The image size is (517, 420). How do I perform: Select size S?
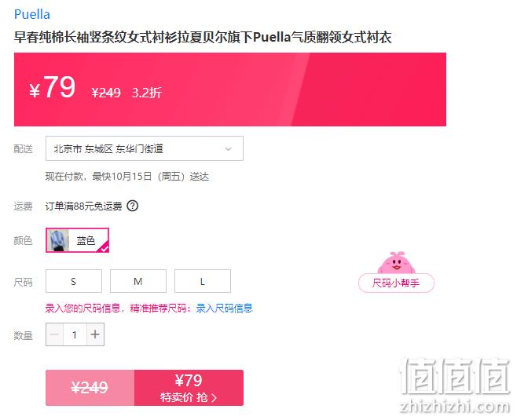click(x=74, y=281)
